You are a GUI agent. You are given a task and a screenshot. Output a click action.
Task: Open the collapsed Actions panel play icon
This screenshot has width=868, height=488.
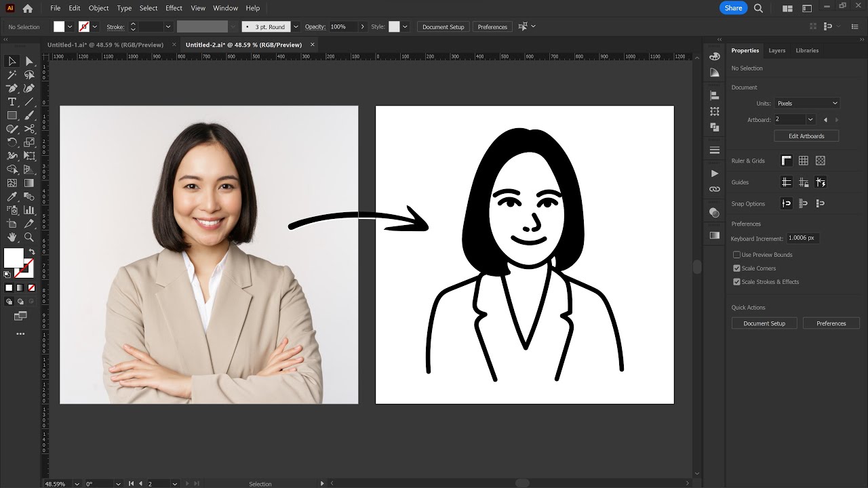pos(714,174)
